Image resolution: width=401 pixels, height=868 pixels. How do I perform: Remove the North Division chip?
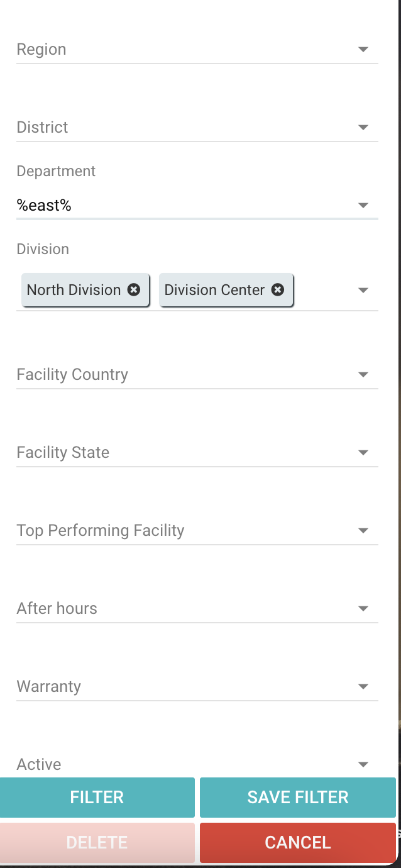click(134, 290)
